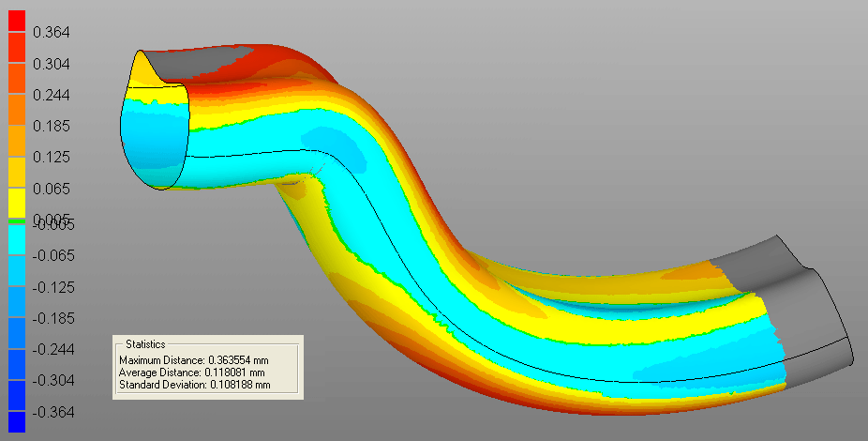
Task: Pick the yellow swatch between 0.065 and 0.005
Action: pos(16,204)
